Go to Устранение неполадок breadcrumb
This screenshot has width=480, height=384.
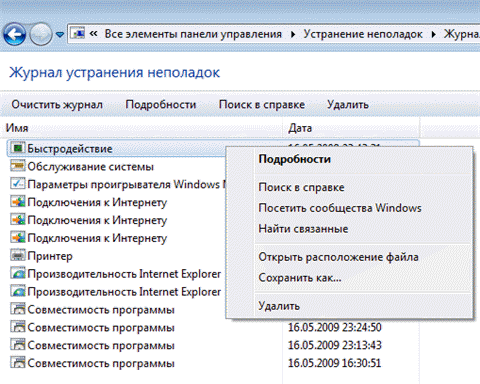point(363,34)
